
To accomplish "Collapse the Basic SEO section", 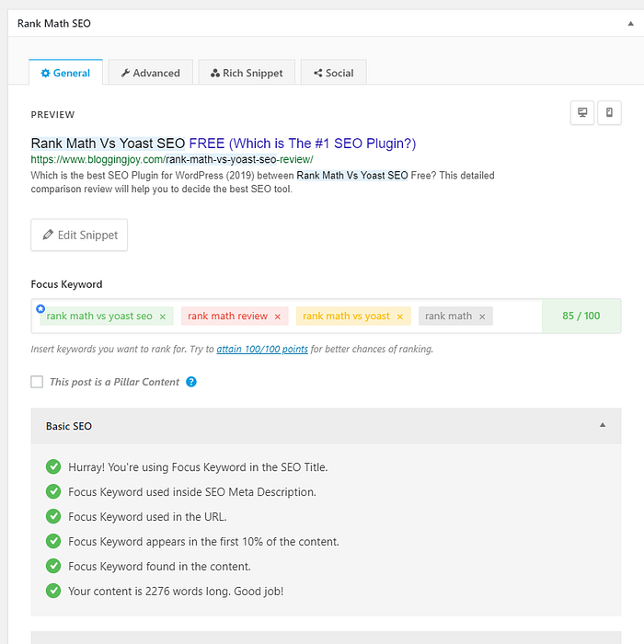I will [602, 425].
